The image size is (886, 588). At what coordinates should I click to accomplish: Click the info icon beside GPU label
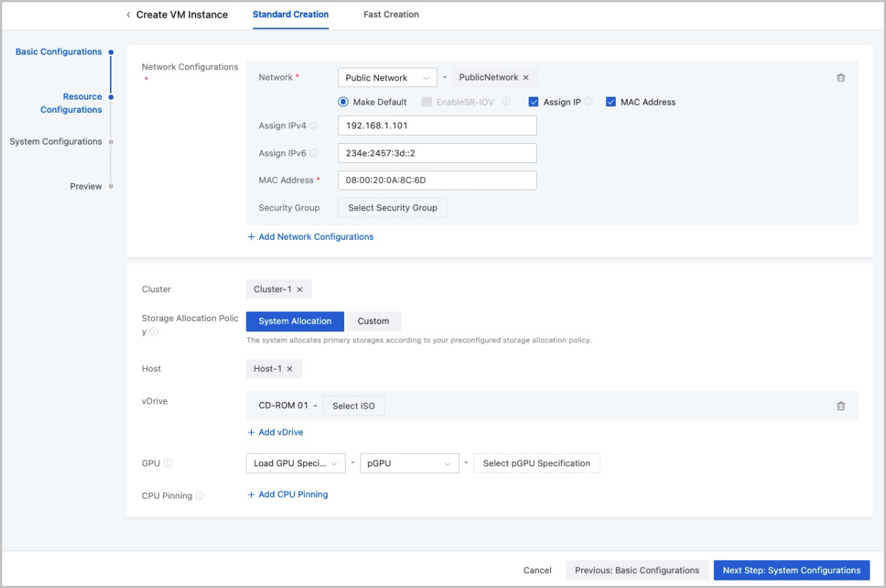pyautogui.click(x=168, y=464)
